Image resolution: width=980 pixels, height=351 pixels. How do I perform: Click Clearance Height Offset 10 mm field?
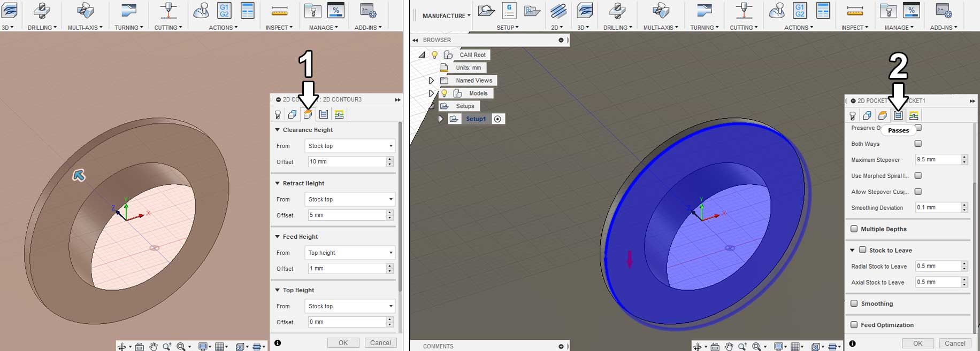click(x=347, y=161)
